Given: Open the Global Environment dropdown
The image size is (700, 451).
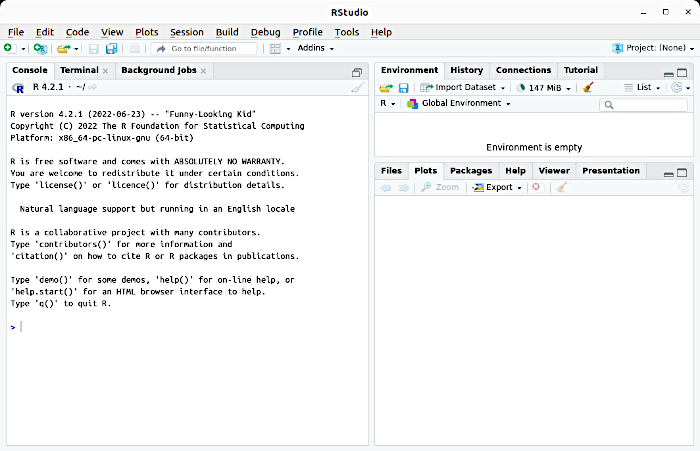Looking at the screenshot, I should [458, 103].
